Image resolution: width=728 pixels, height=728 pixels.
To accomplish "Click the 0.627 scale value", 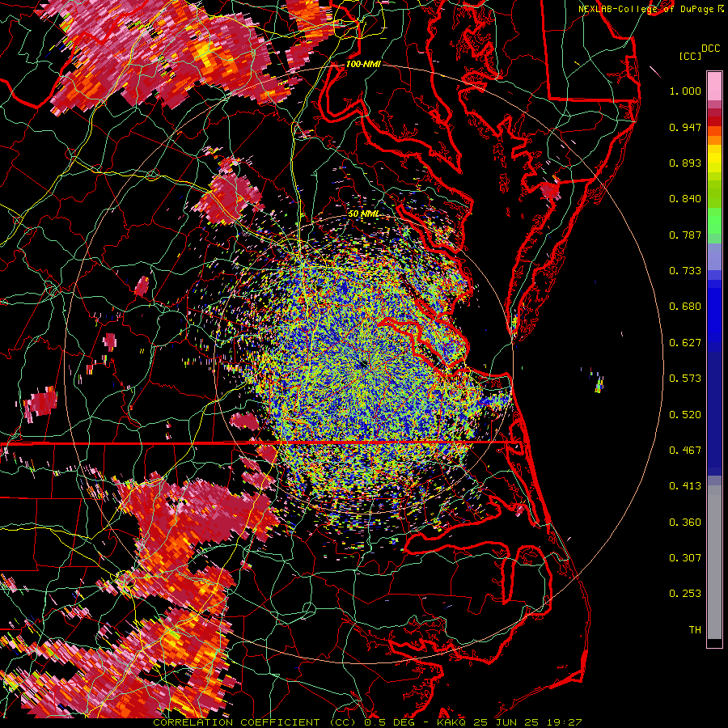I will pyautogui.click(x=685, y=343).
